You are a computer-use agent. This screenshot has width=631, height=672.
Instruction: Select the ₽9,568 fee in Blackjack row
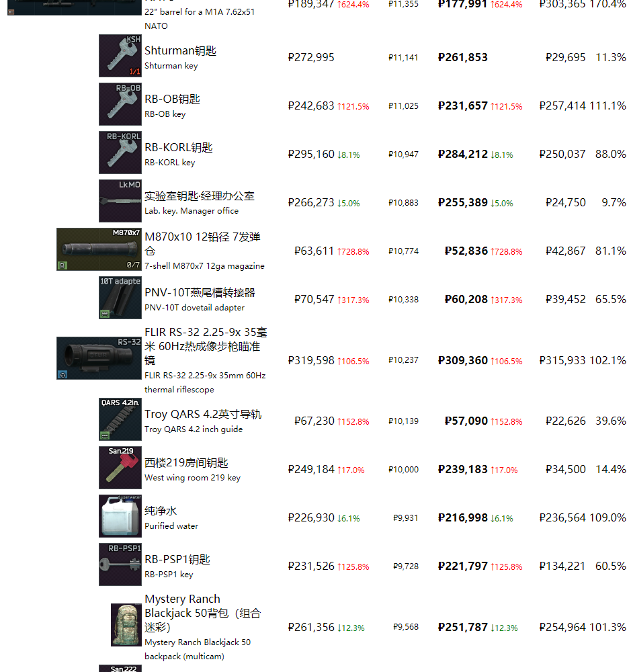tap(406, 627)
